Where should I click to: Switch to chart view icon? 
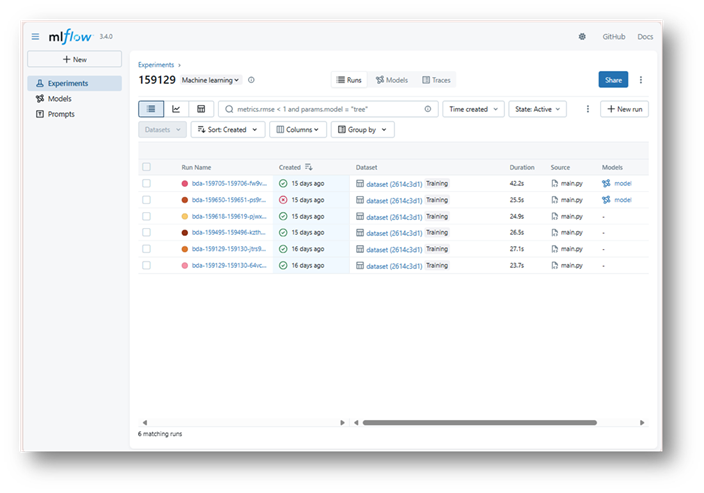(176, 109)
